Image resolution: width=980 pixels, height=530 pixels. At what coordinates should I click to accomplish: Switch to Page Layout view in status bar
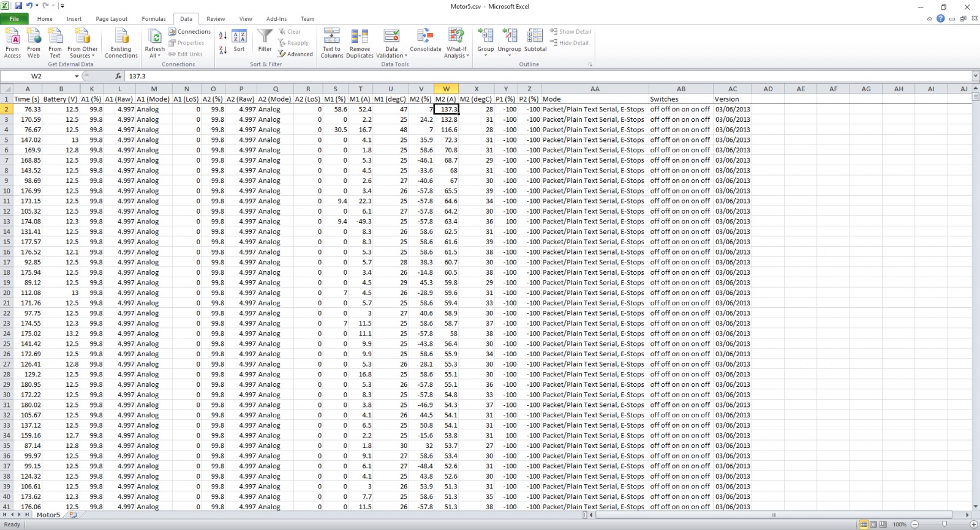pyautogui.click(x=873, y=524)
